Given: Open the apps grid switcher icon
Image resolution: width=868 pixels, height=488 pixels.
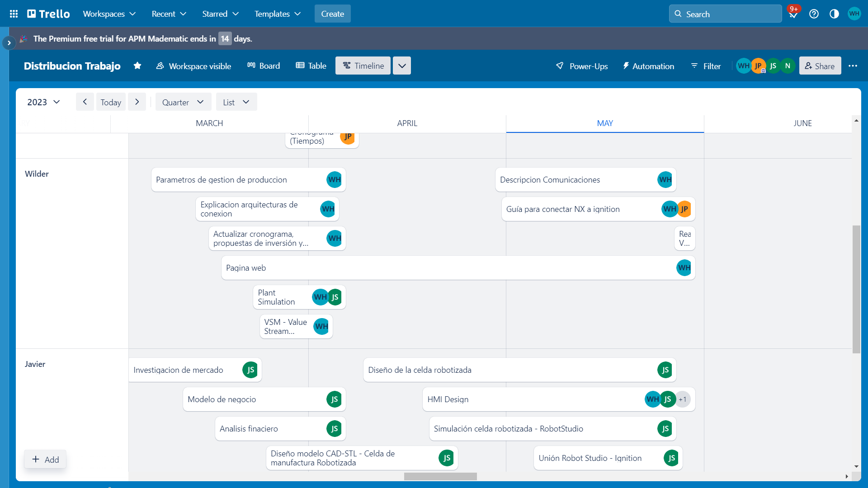Looking at the screenshot, I should [14, 14].
